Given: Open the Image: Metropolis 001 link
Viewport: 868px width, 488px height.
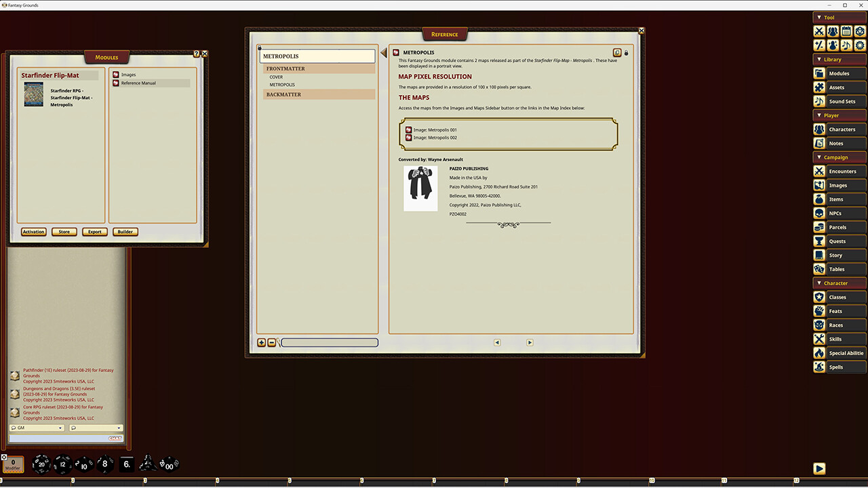Looking at the screenshot, I should click(x=434, y=129).
